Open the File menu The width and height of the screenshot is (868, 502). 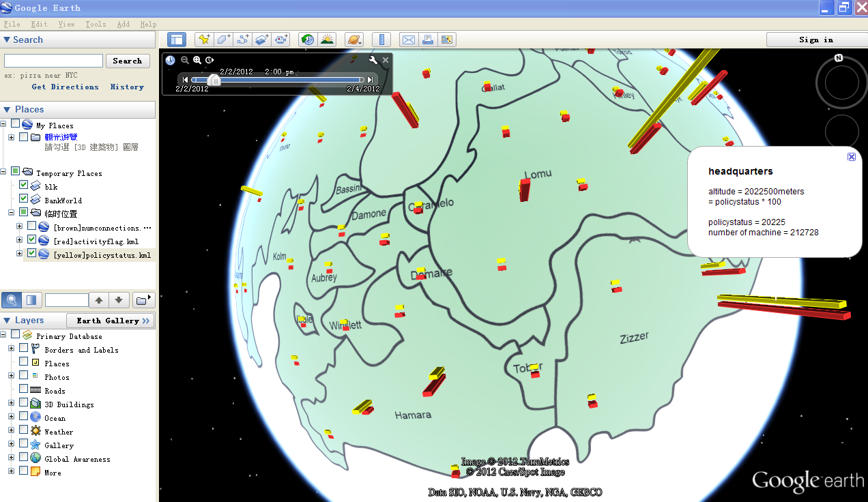(12, 24)
